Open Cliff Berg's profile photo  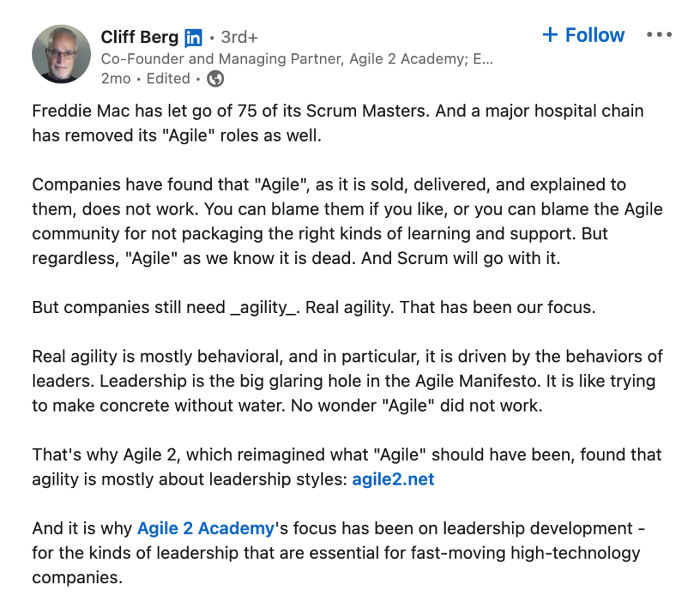pyautogui.click(x=62, y=54)
